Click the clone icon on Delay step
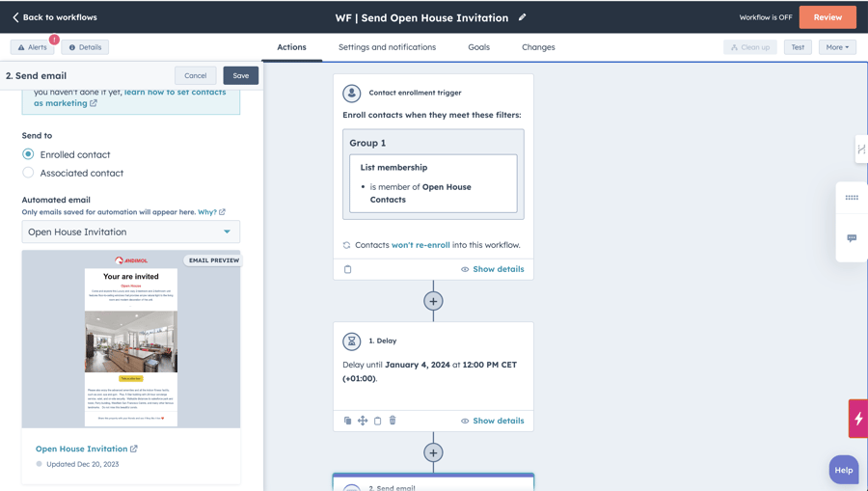868x491 pixels. tap(348, 421)
